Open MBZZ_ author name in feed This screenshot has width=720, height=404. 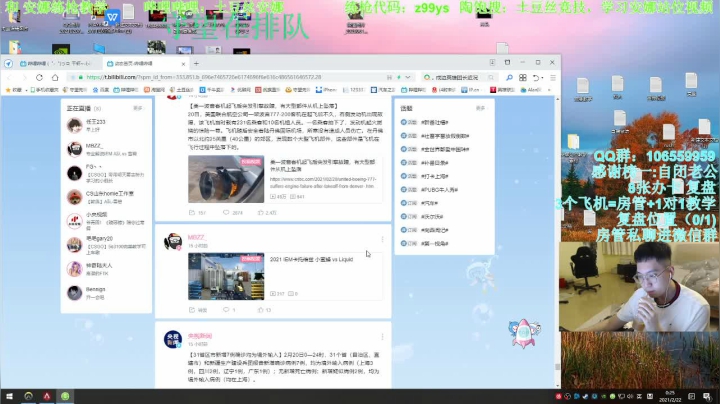[x=197, y=237]
